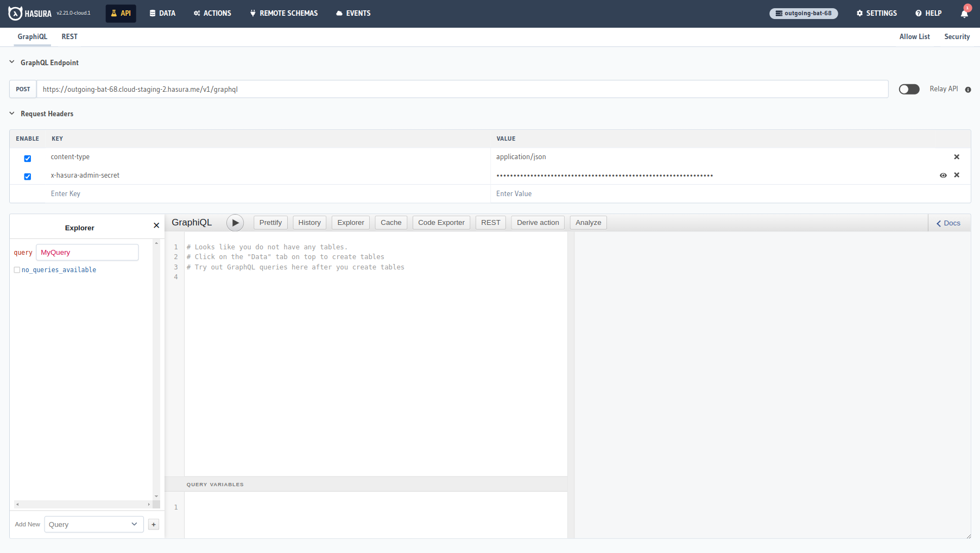The width and height of the screenshot is (980, 553).
Task: Click the Relay API info icon
Action: (x=968, y=90)
